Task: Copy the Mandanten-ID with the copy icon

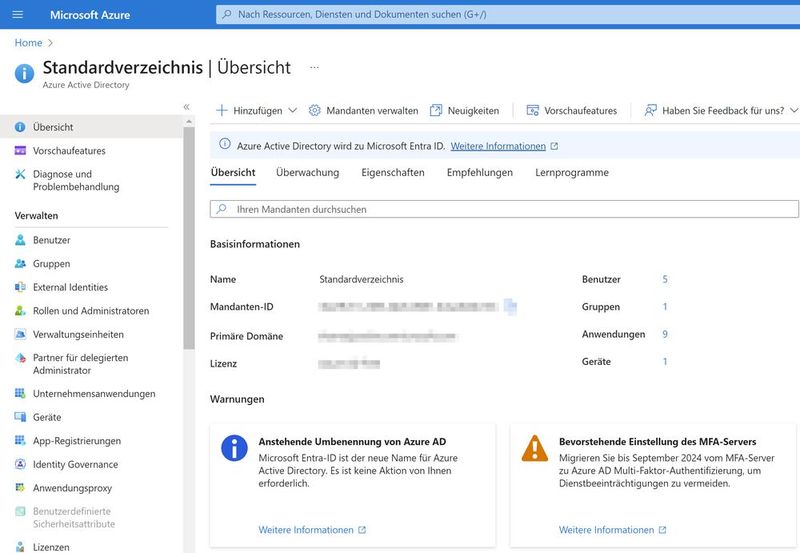Action: click(510, 306)
